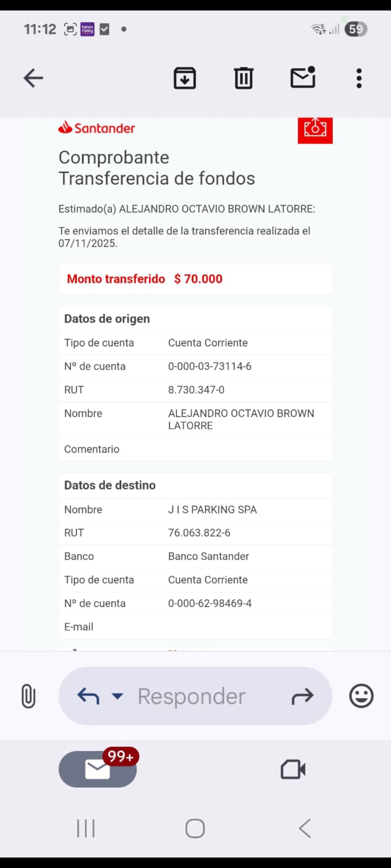The width and height of the screenshot is (391, 868).
Task: Delete the email with the trash icon
Action: 244,78
